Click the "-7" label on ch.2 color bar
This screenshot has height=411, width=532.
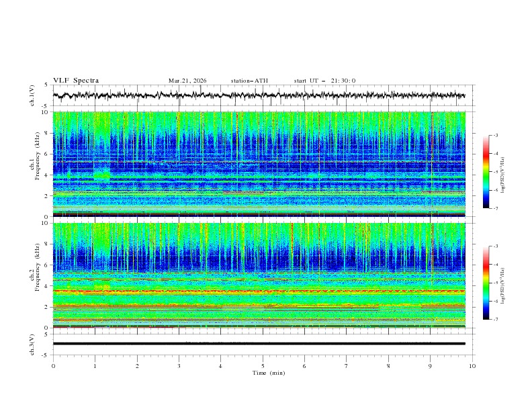tap(495, 320)
